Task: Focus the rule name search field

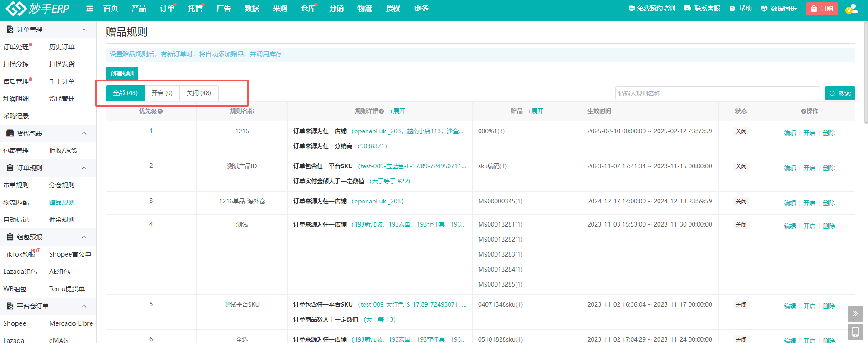Action: pyautogui.click(x=717, y=93)
